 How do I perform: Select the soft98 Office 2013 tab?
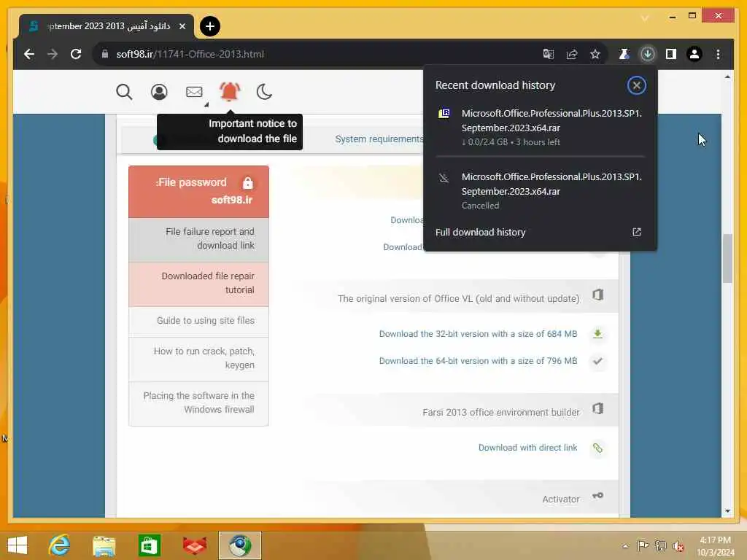coord(107,26)
